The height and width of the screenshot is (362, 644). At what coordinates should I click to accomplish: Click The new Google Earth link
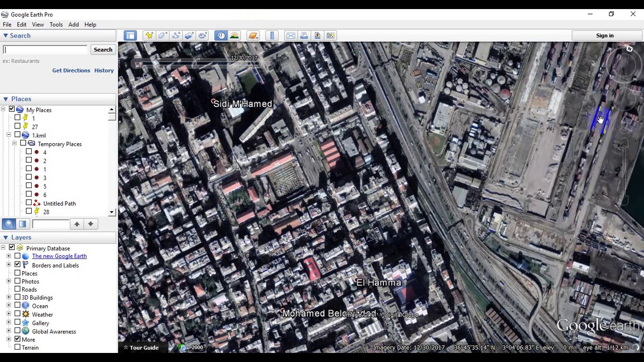(59, 256)
